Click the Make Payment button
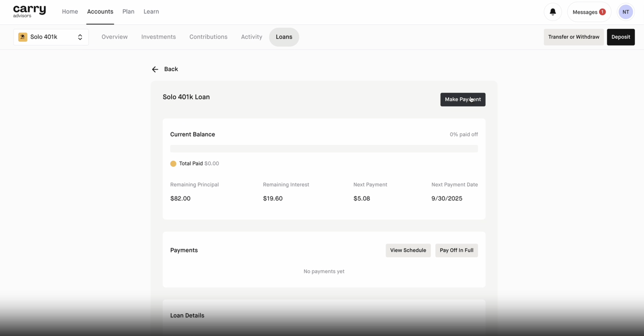Screen dimensions: 644x336 [x=463, y=100]
